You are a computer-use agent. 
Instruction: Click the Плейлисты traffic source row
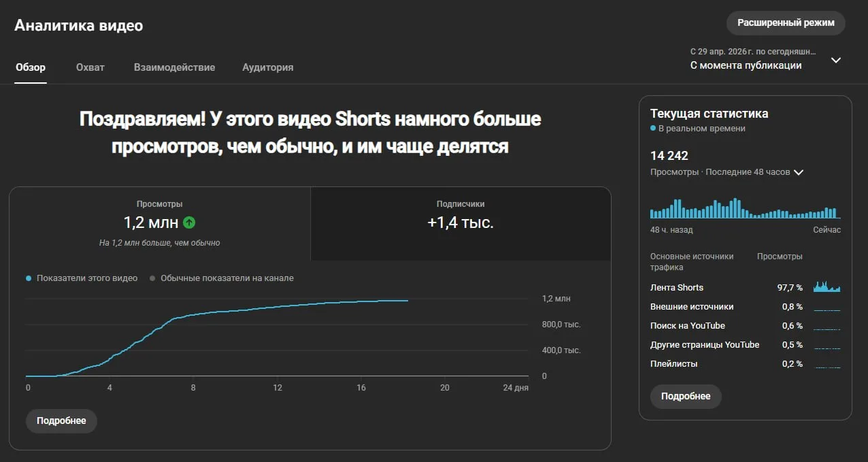[746, 363]
